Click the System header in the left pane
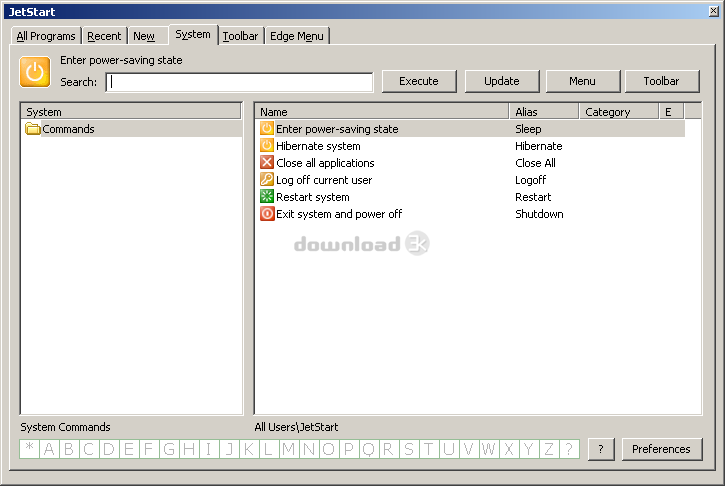This screenshot has width=725, height=486. pos(131,112)
